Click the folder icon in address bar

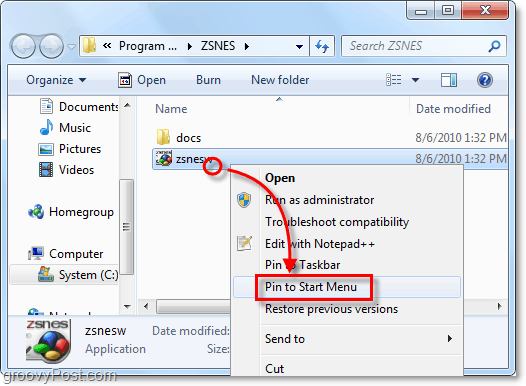point(90,46)
